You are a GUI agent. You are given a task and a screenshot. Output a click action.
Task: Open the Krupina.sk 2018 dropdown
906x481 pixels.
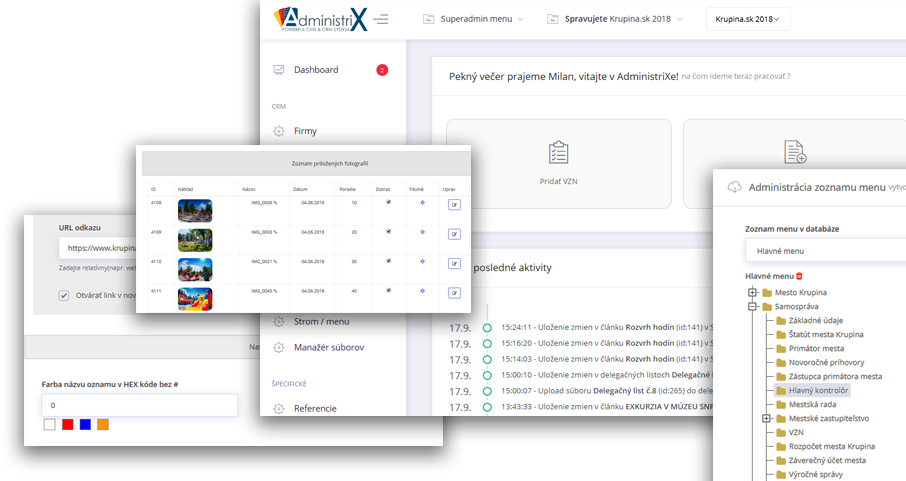click(x=748, y=19)
